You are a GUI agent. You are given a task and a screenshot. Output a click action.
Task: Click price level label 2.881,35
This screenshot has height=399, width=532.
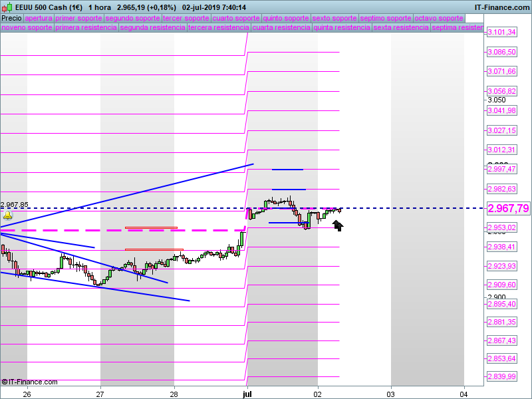coord(501,322)
